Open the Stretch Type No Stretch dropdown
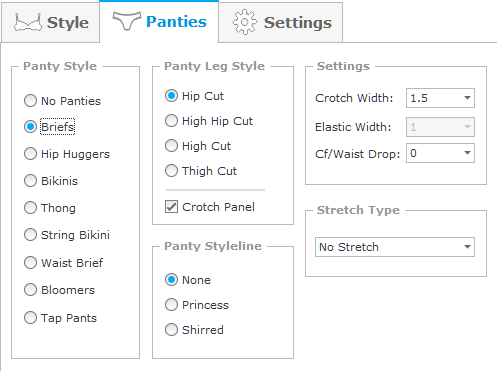 coord(395,247)
